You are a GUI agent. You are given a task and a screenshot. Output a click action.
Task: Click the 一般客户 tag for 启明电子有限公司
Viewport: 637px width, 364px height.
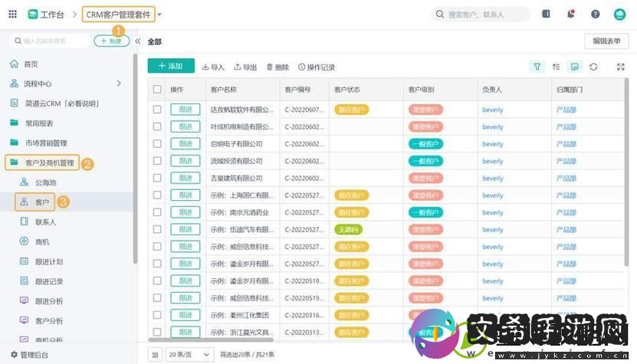[425, 144]
